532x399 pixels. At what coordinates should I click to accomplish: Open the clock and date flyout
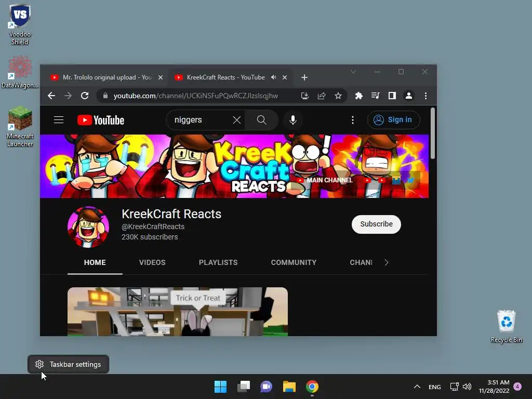click(494, 387)
